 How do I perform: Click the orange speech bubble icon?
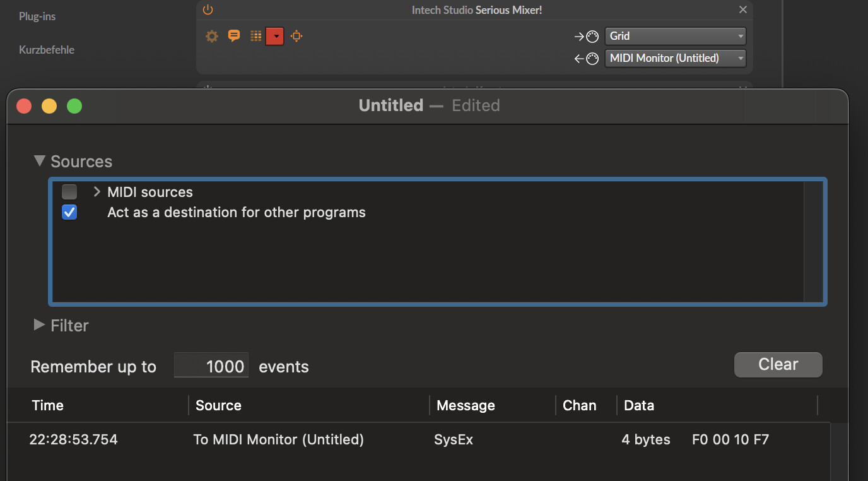[x=234, y=36]
